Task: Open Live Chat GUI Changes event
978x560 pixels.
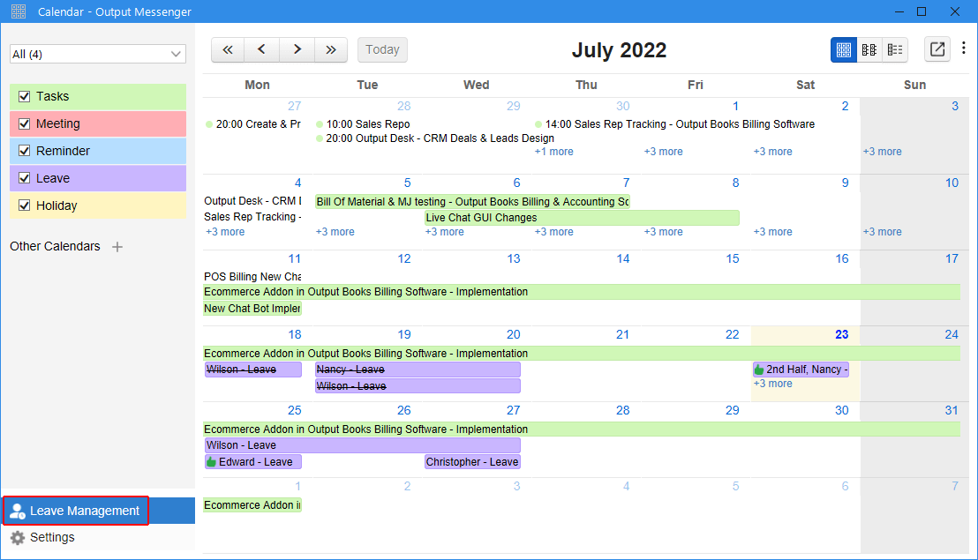Action: (582, 218)
